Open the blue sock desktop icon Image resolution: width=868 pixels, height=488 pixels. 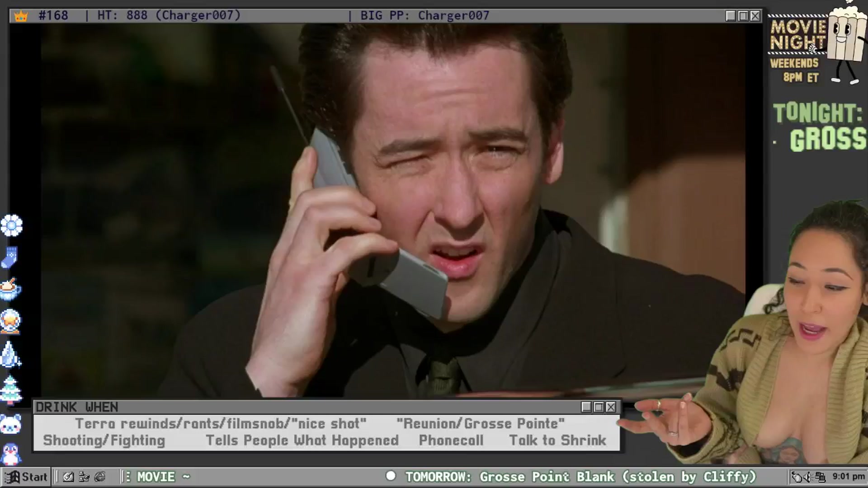[x=10, y=258]
